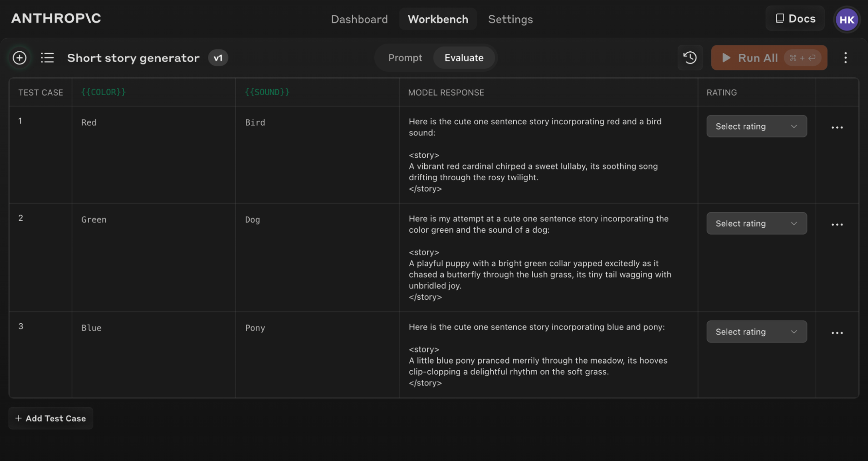Screen dimensions: 868x461
Task: Open the overflow menu next to Run All
Action: click(x=845, y=57)
